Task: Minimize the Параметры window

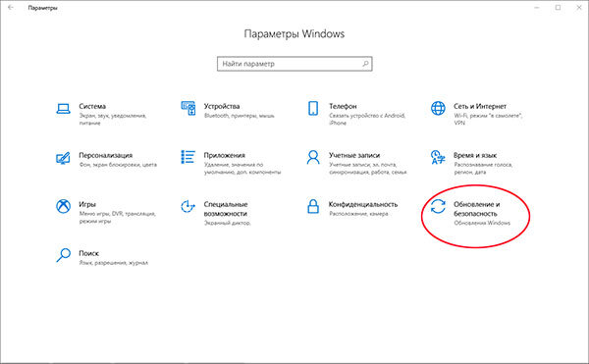Action: 537,8
